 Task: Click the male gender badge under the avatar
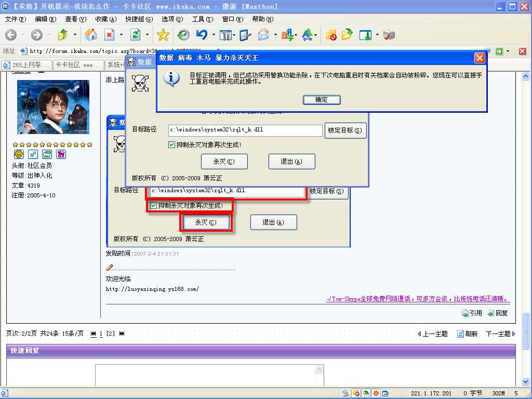click(x=33, y=154)
